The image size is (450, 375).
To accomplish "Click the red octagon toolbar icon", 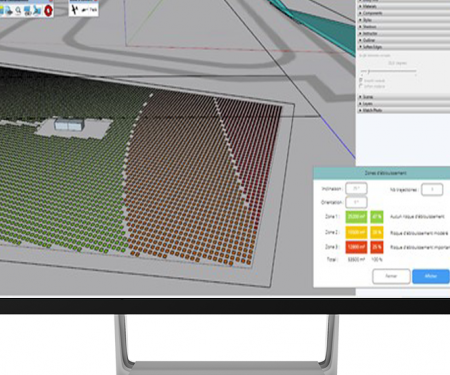I will pos(48,10).
